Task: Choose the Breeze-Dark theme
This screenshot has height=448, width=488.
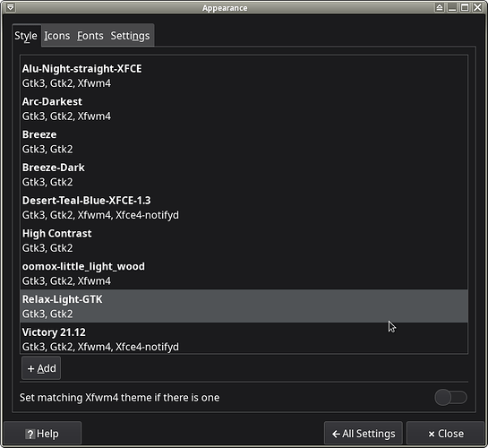Action: point(244,175)
